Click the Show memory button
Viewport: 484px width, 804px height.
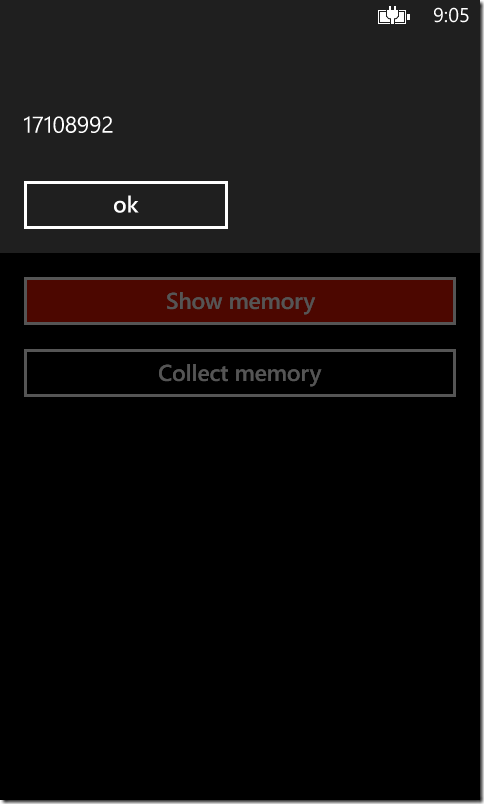coord(240,301)
